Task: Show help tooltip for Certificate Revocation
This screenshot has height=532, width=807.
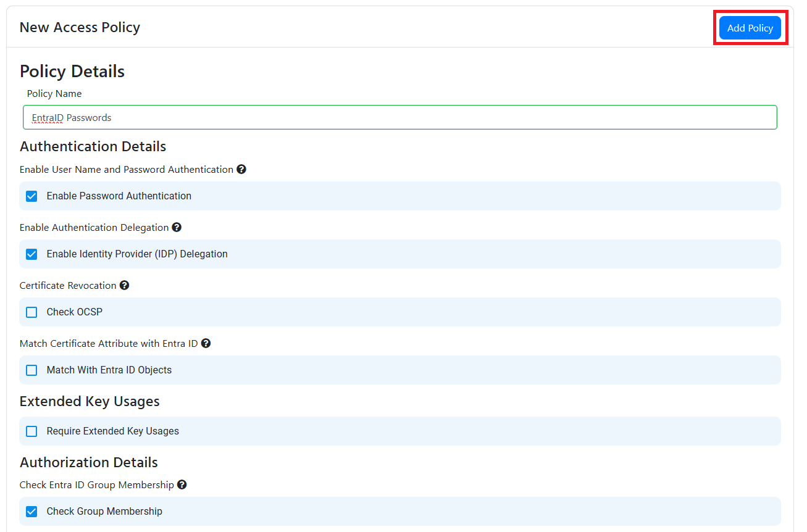Action: [124, 285]
